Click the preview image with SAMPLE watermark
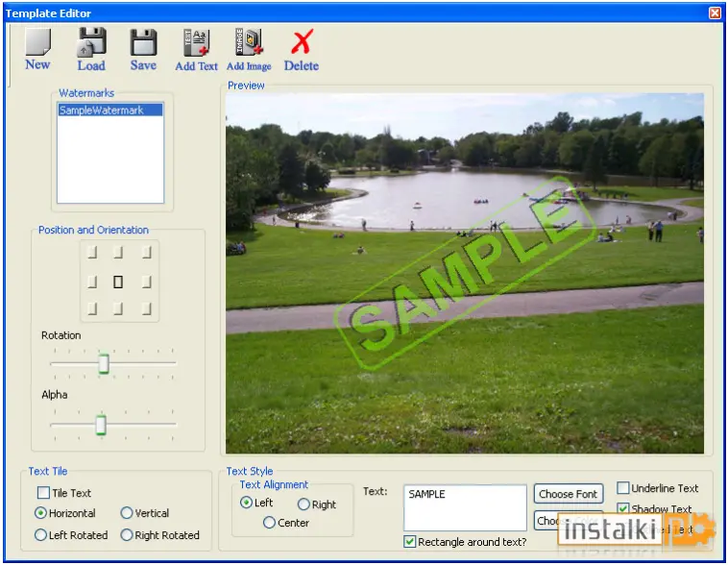This screenshot has height=565, width=728. (465, 273)
